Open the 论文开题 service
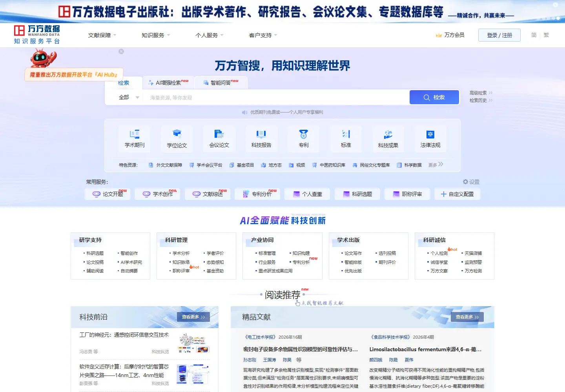Image resolution: width=565 pixels, height=392 pixels. pos(108,194)
